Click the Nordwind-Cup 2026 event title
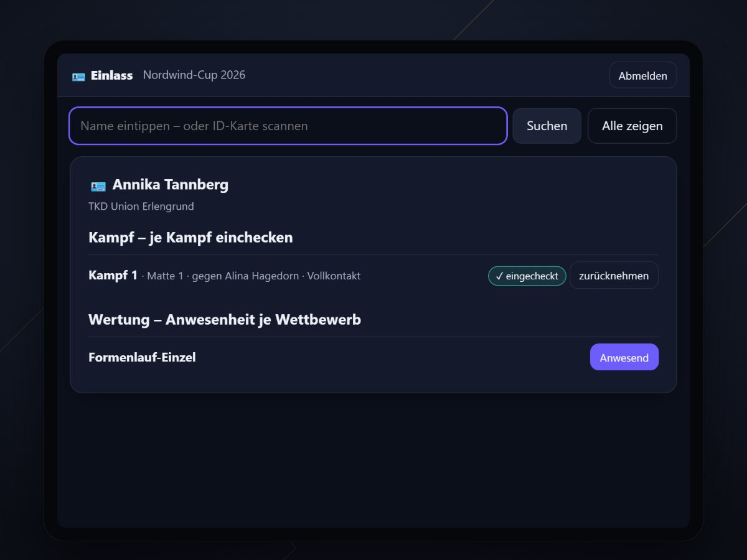This screenshot has height=560, width=747. point(194,75)
